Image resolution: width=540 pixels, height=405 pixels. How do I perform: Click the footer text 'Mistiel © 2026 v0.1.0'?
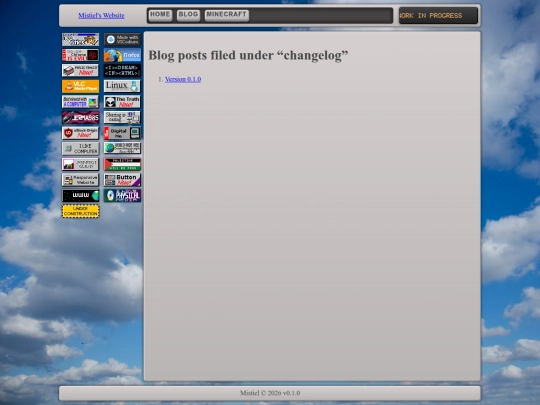tap(270, 393)
